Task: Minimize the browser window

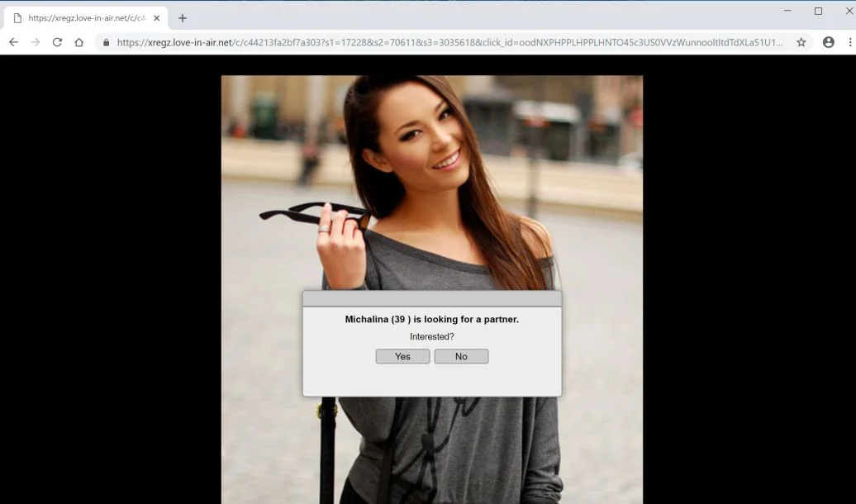Action: click(x=787, y=11)
